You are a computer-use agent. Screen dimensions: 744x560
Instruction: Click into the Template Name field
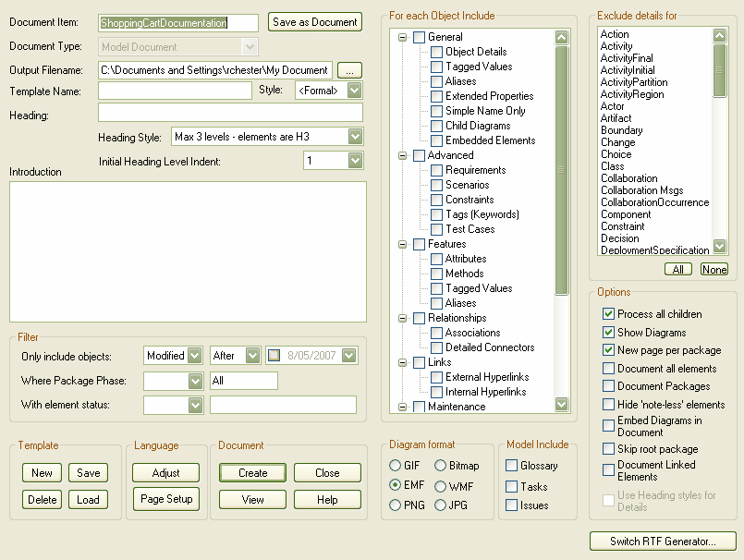(175, 91)
